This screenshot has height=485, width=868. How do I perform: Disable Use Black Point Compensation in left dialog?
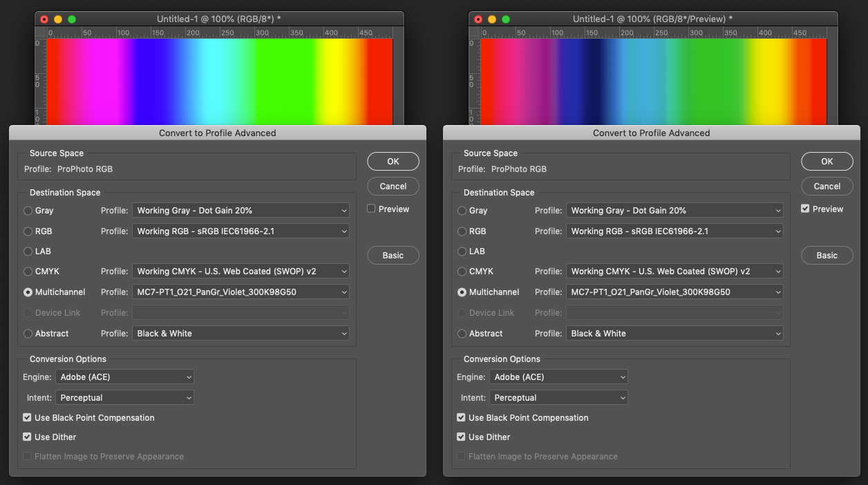click(x=26, y=417)
